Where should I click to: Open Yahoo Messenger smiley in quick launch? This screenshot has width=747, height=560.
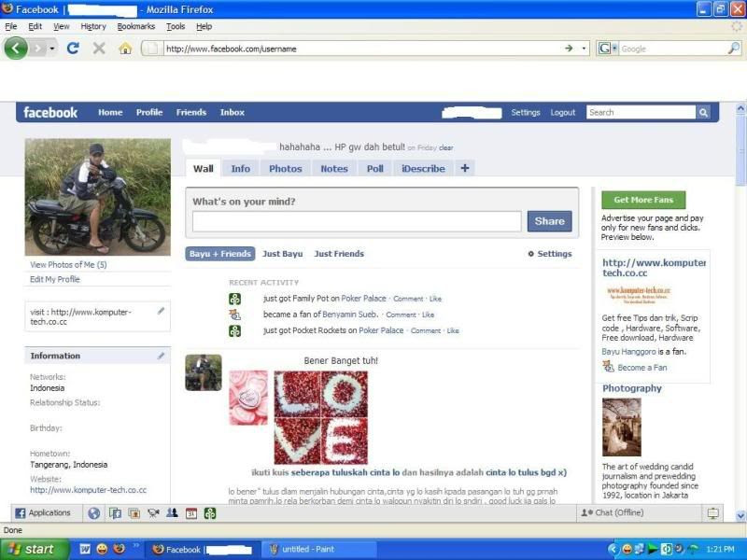pos(102,549)
